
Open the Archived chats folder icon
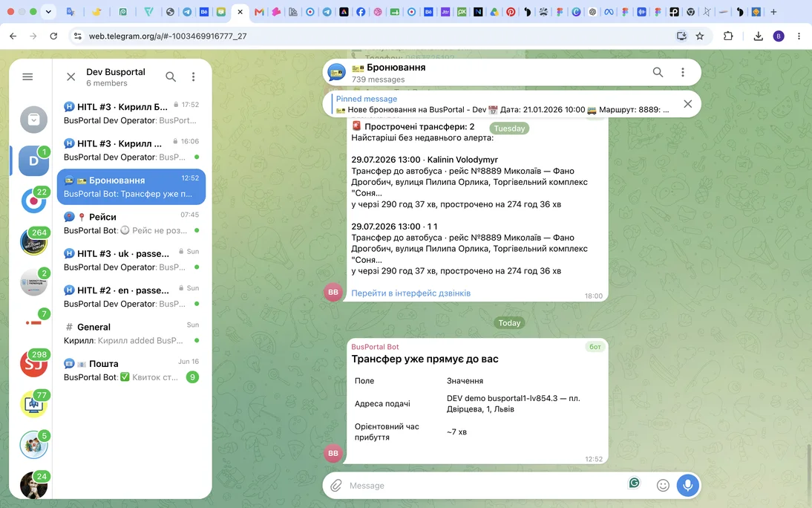33,120
